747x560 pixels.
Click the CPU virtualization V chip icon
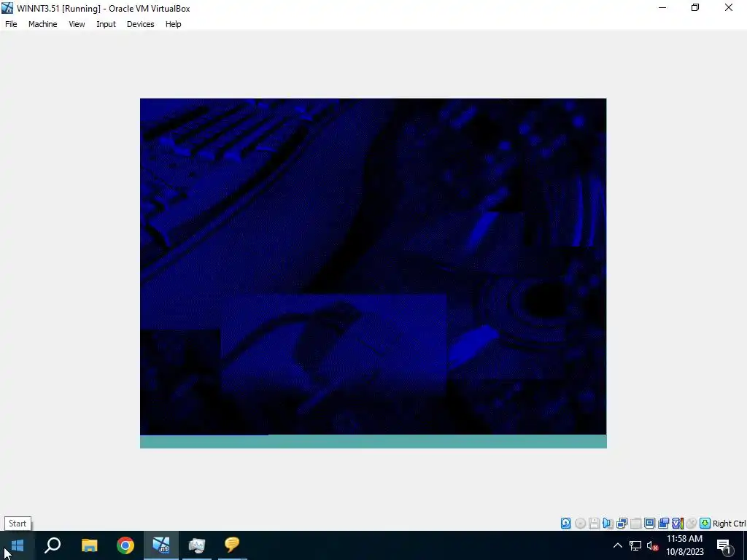[678, 524]
